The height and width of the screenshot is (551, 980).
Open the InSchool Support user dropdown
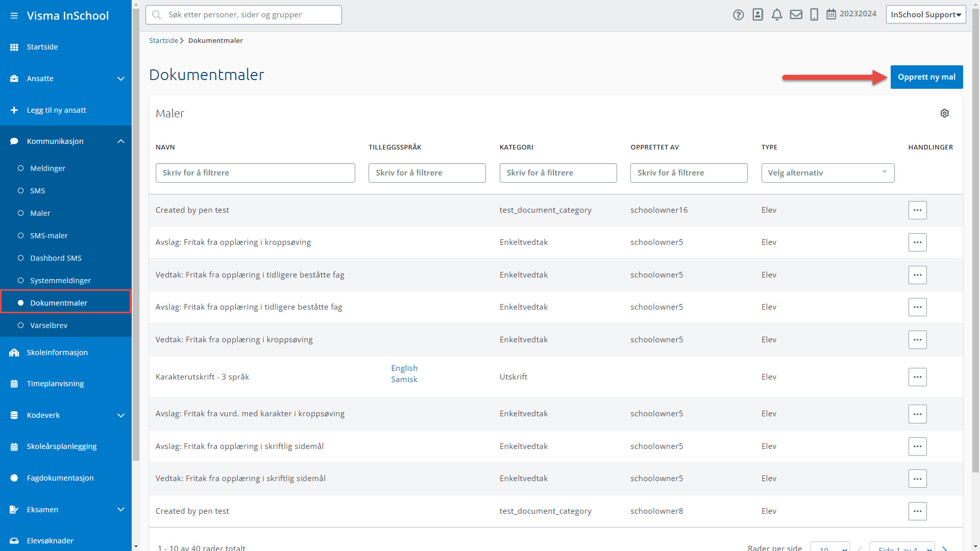pyautogui.click(x=925, y=15)
